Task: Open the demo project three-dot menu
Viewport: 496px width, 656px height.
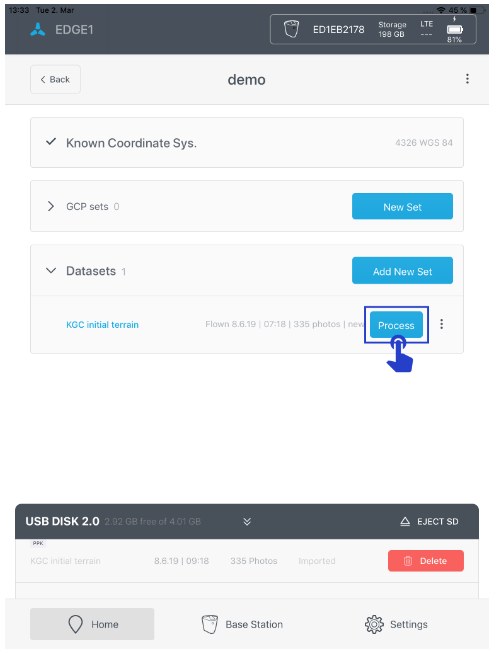Action: pyautogui.click(x=467, y=79)
